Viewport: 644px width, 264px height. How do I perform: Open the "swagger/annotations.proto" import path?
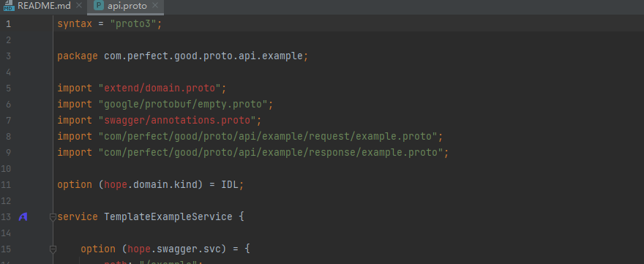coord(177,120)
